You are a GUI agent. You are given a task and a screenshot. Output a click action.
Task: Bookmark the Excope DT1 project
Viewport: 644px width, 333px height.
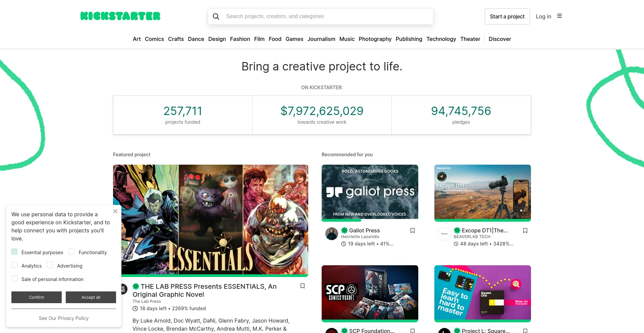[x=525, y=231]
